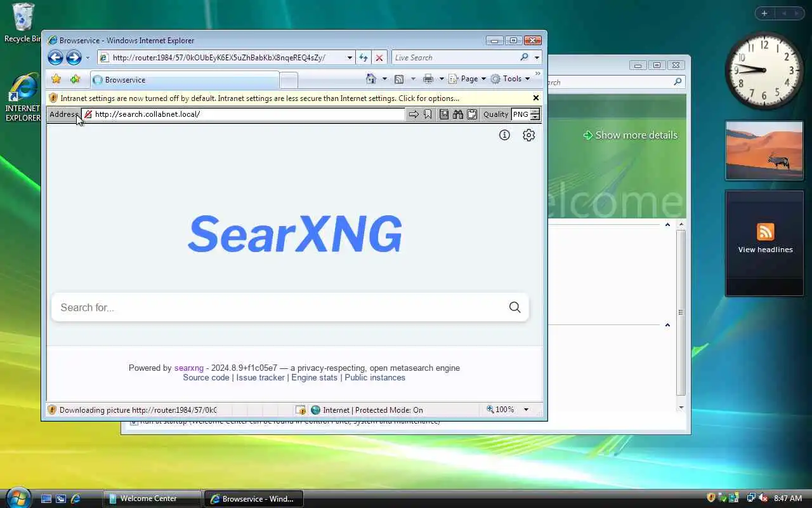Expand the zoom level dropdown arrow
This screenshot has height=508, width=812.
(x=526, y=410)
